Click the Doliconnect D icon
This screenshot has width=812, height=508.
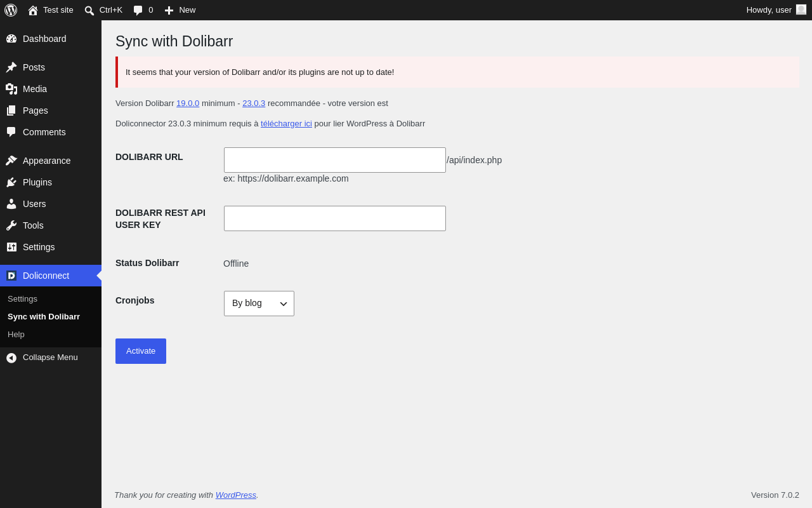(x=11, y=276)
